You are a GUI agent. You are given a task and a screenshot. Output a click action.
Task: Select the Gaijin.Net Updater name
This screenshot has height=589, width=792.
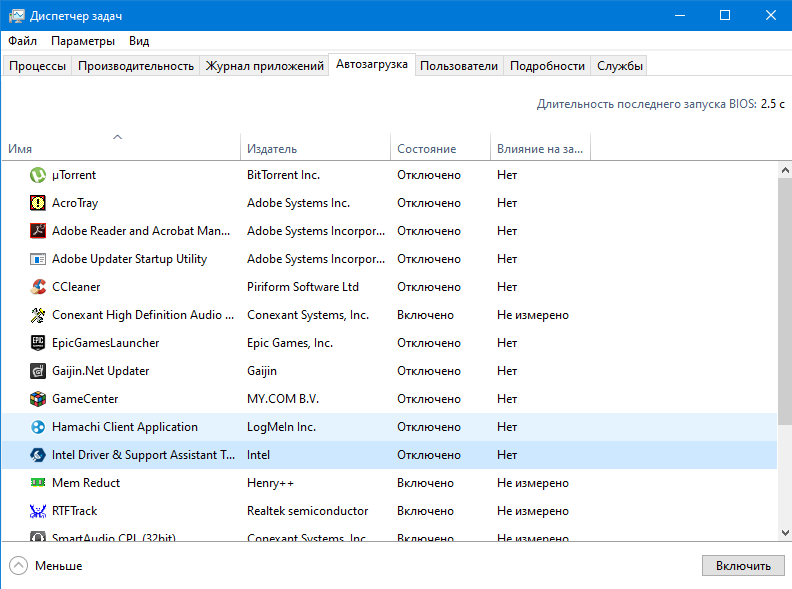click(x=101, y=371)
